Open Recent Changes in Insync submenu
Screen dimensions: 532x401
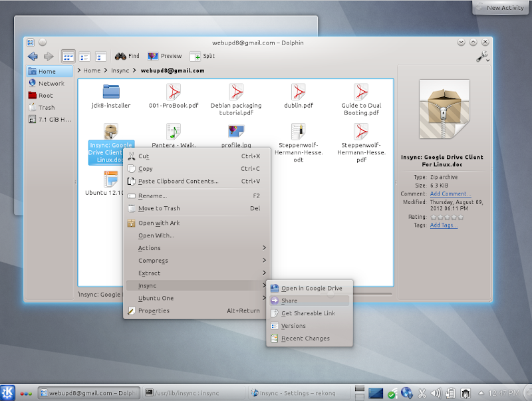click(309, 338)
